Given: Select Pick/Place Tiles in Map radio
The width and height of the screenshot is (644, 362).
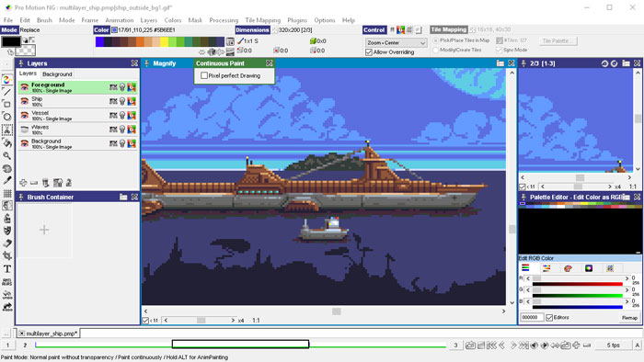Looking at the screenshot, I should click(x=435, y=40).
